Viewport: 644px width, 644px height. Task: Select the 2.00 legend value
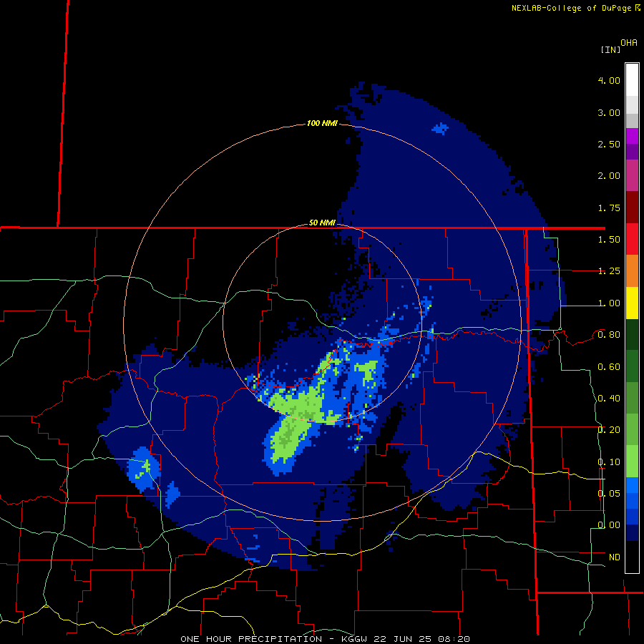[x=609, y=176]
